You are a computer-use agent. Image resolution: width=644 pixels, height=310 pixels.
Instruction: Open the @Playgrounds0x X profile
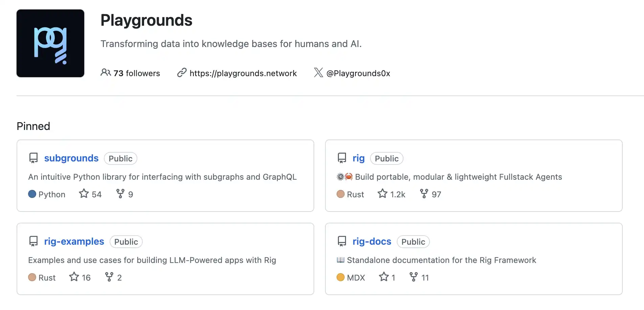tap(358, 73)
